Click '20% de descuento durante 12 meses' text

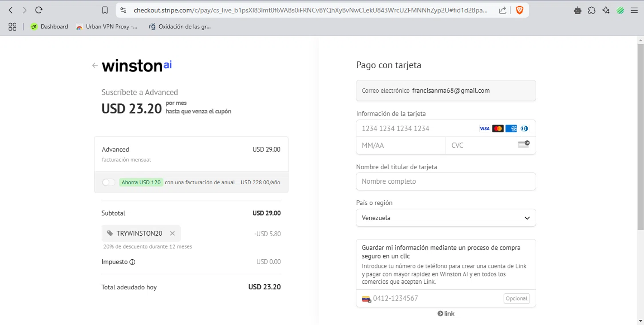[x=148, y=247]
